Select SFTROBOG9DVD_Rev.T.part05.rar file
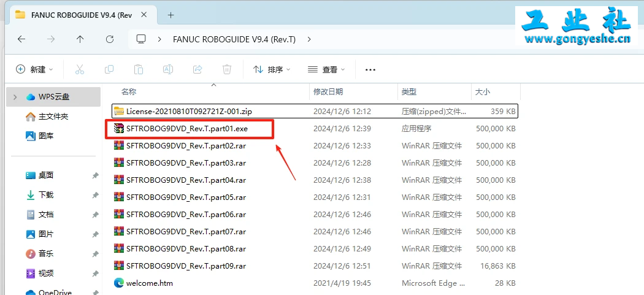 coord(315,197)
